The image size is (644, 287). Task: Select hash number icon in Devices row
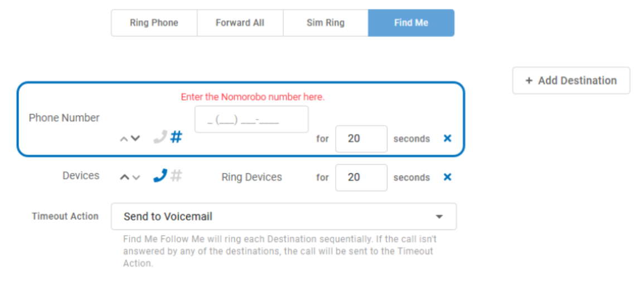tap(176, 175)
